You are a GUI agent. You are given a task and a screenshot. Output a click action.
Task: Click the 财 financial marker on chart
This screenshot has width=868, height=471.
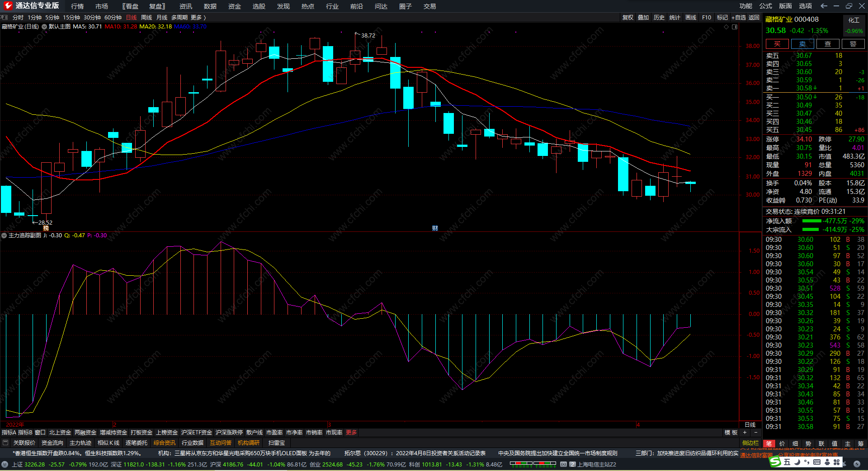point(435,228)
